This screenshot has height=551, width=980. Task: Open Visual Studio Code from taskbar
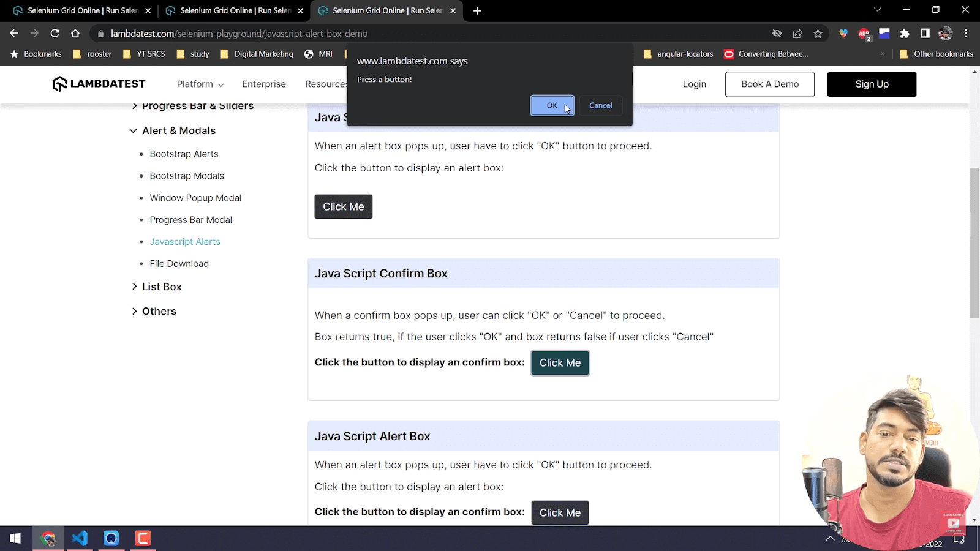(80, 538)
